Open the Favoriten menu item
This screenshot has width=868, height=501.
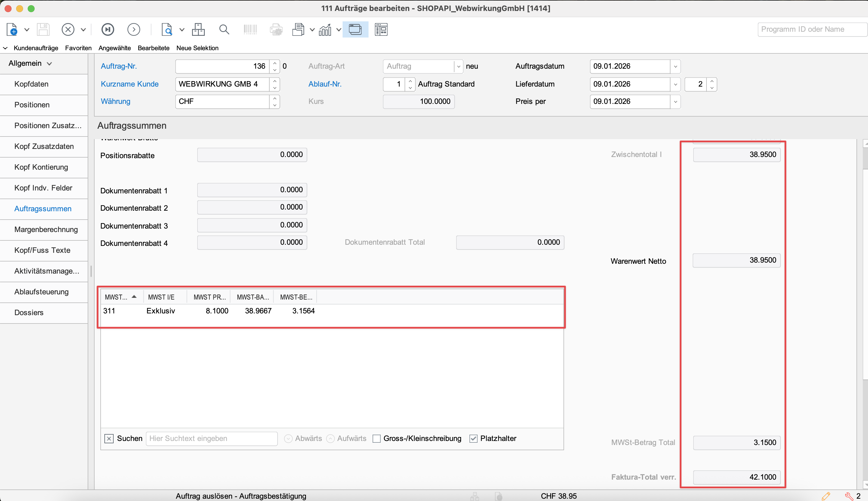click(78, 48)
